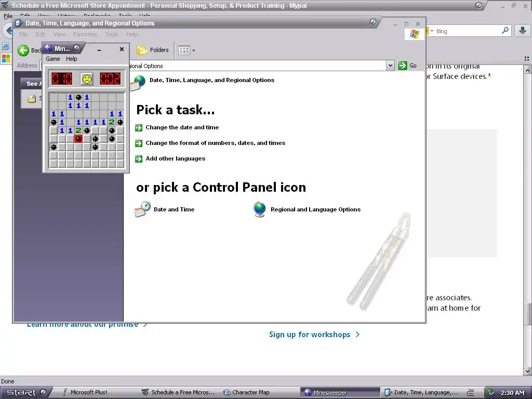Select Change the date and time task
This screenshot has width=532, height=399.
tap(182, 128)
